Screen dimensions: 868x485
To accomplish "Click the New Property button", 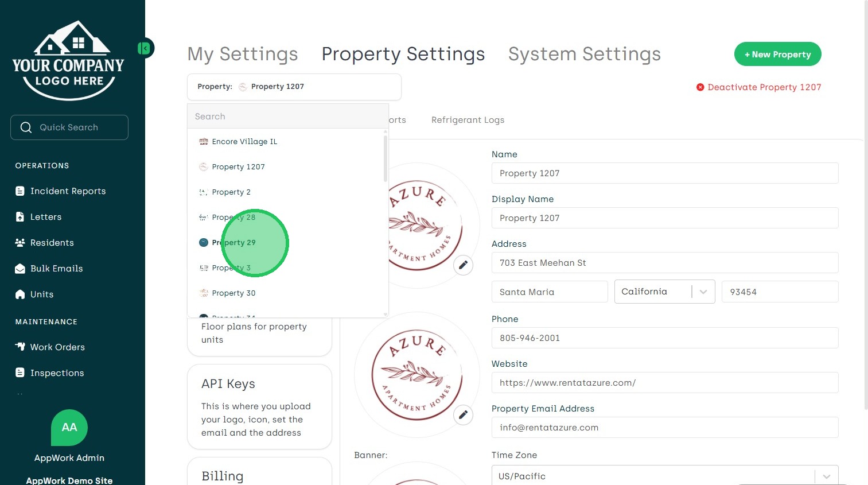I will coord(777,55).
